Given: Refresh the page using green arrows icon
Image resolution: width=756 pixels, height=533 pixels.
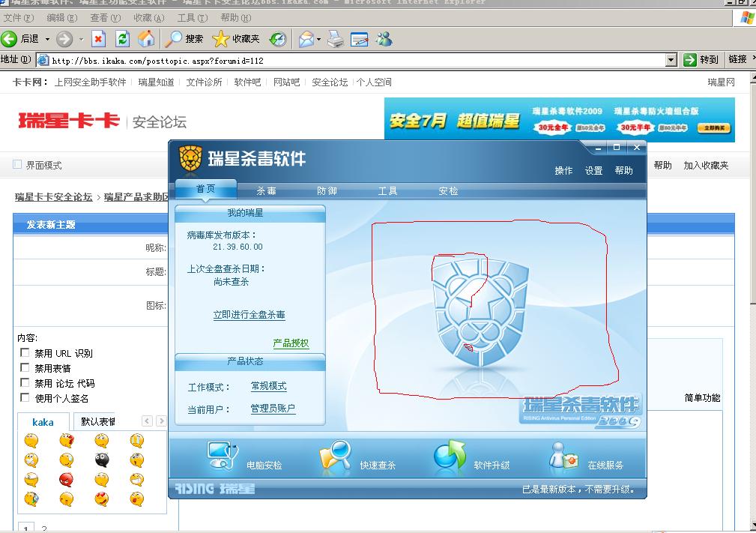Looking at the screenshot, I should (x=122, y=38).
